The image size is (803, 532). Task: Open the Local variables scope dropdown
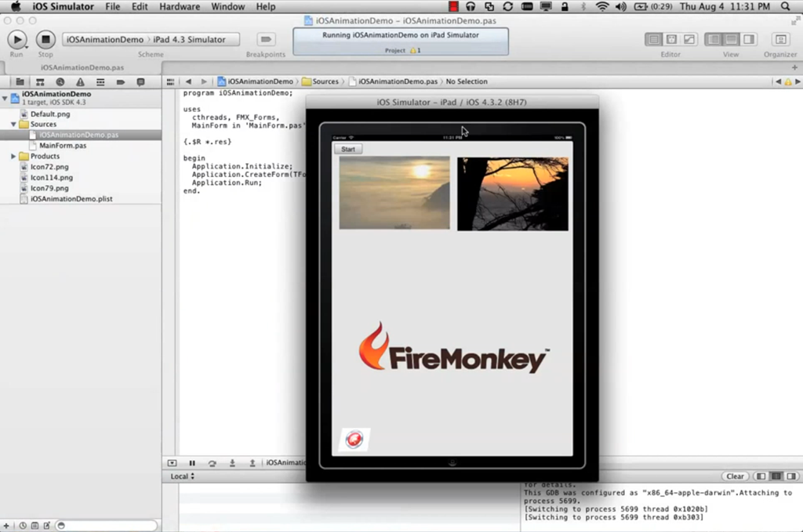click(x=182, y=476)
